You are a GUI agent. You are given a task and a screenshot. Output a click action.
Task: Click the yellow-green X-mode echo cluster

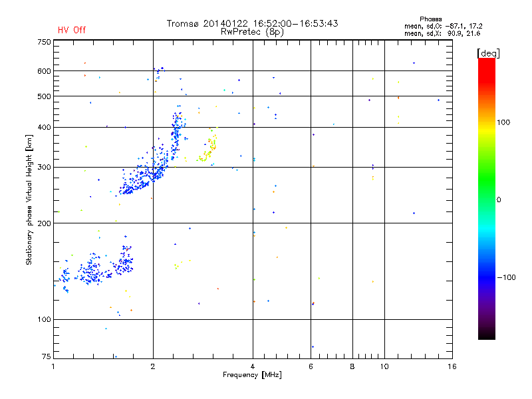207,144
